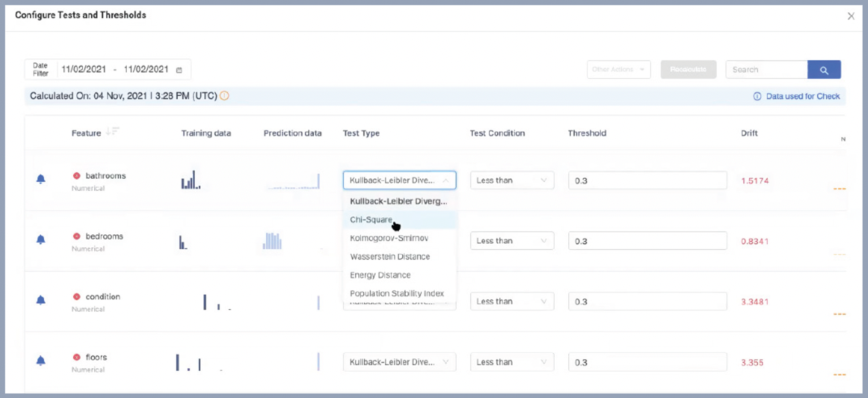Open the floors Test Type dropdown
The width and height of the screenshot is (868, 398).
400,362
